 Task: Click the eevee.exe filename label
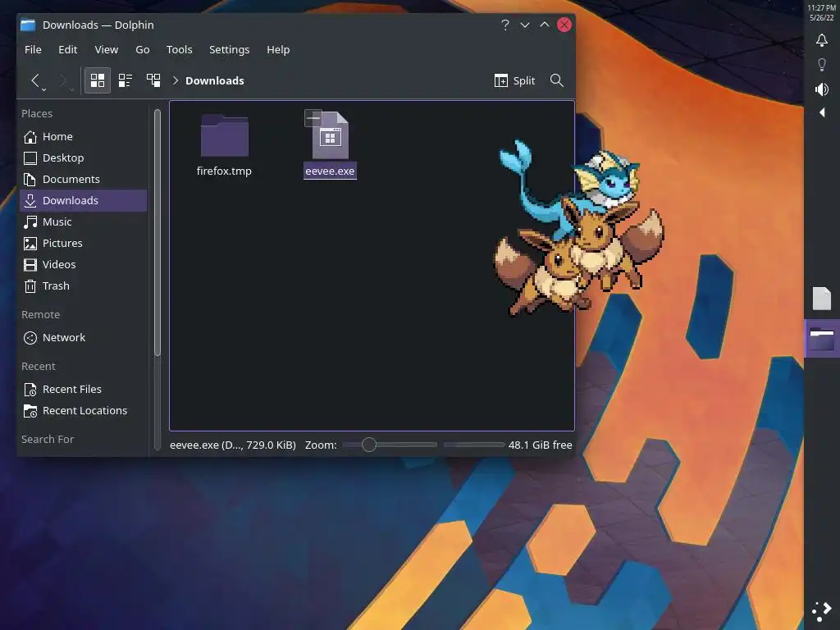tap(330, 171)
